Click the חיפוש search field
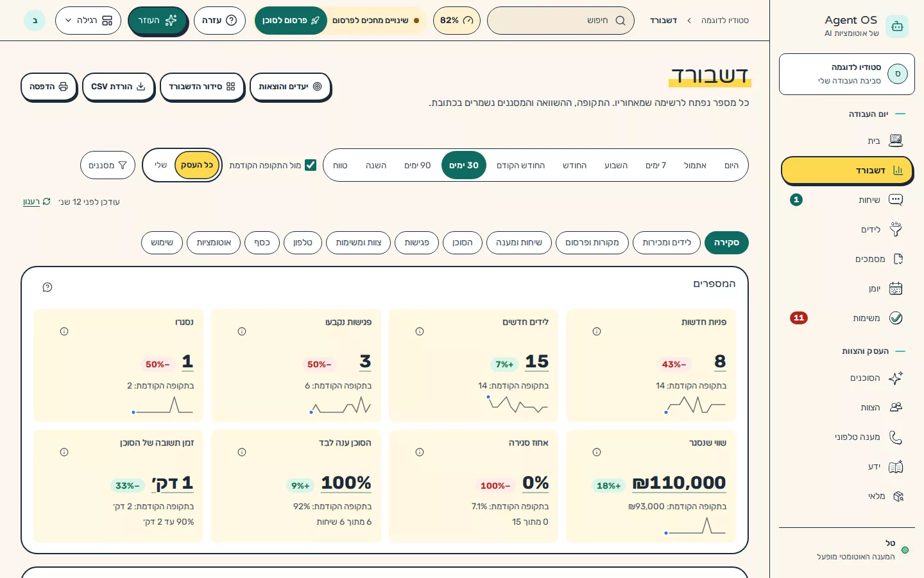 click(x=561, y=21)
